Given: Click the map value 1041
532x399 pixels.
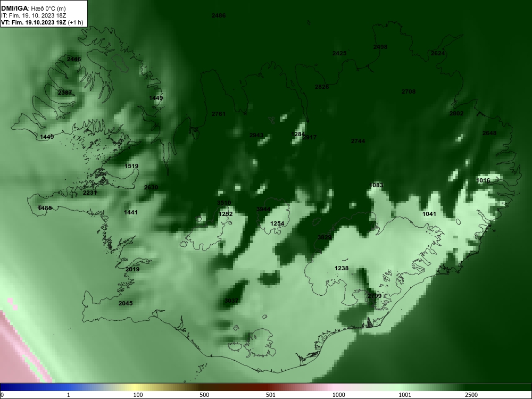Looking at the screenshot, I should [429, 214].
